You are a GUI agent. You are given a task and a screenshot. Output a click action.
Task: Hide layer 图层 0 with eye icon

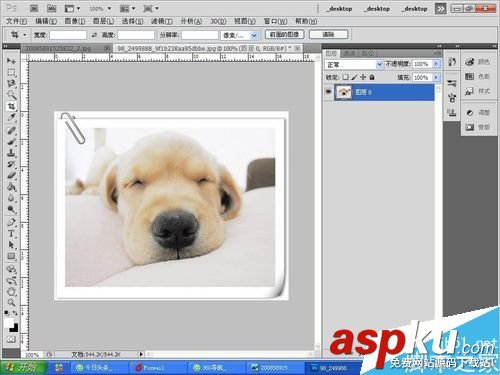coord(329,91)
